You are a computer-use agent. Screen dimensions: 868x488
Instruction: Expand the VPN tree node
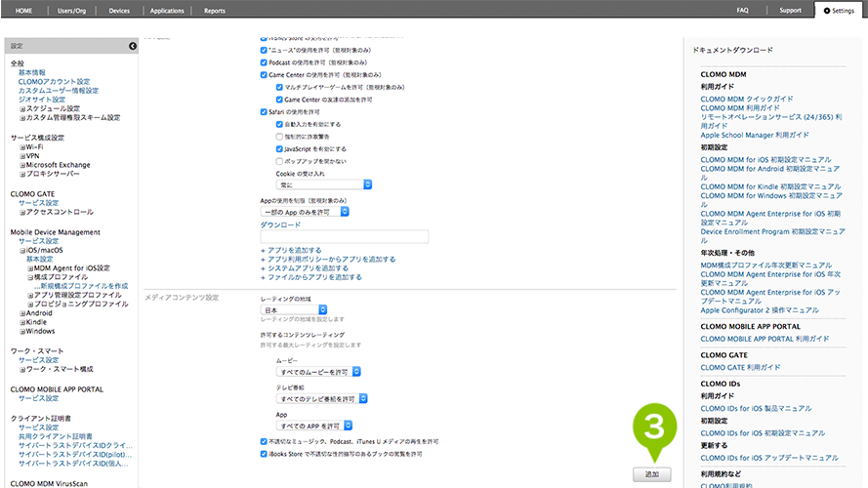22,156
